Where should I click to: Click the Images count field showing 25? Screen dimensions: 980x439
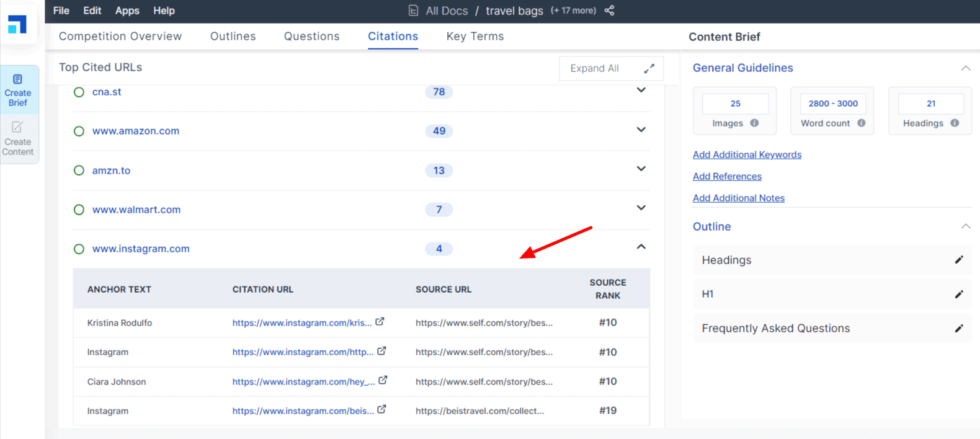[x=735, y=104]
